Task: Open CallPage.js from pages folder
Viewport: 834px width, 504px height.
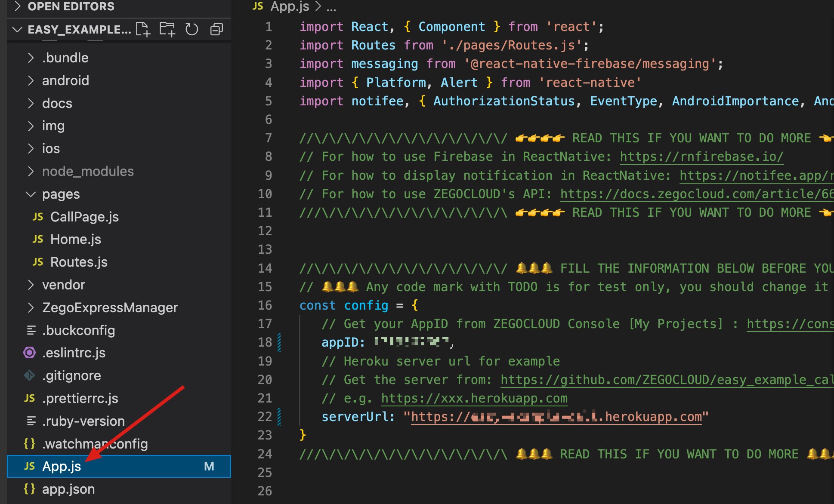Action: pos(84,217)
